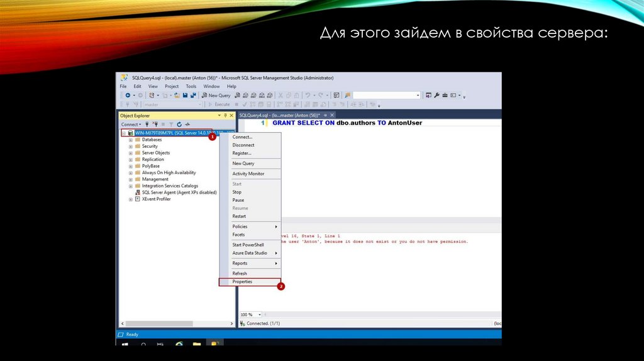Click the Cut scissors icon in toolbar
This screenshot has width=644, height=361.
(280, 95)
